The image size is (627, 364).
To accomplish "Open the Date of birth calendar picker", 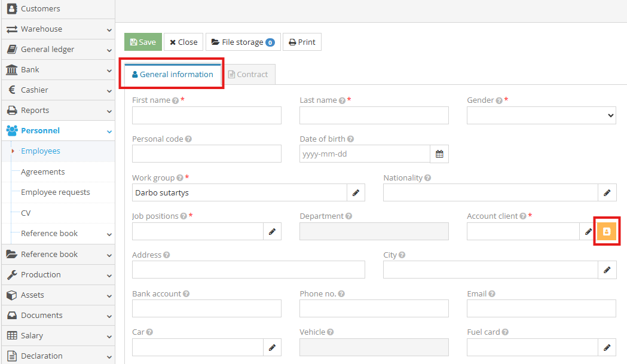I will tap(439, 154).
